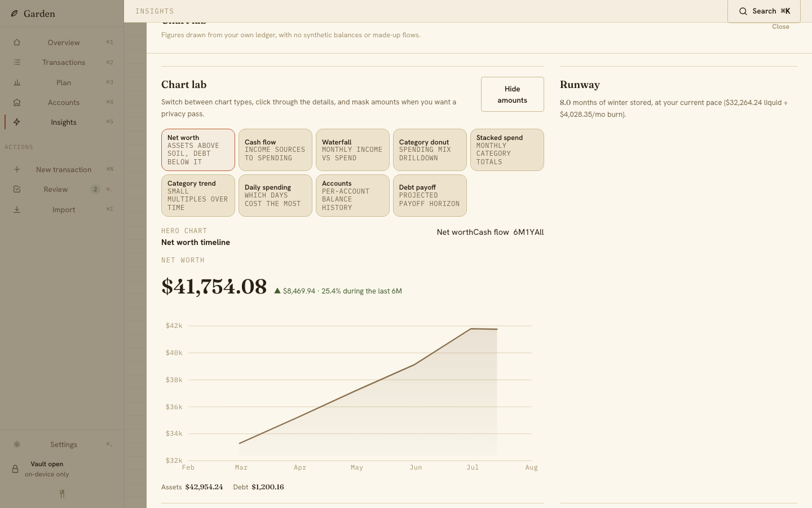Set the chart range to All
Screen dimensions: 812x508
(x=538, y=232)
